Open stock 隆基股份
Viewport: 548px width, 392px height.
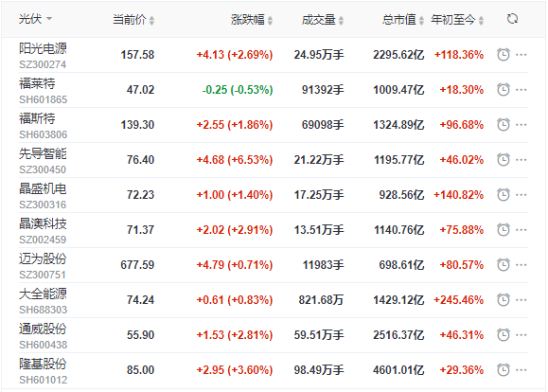point(43,364)
